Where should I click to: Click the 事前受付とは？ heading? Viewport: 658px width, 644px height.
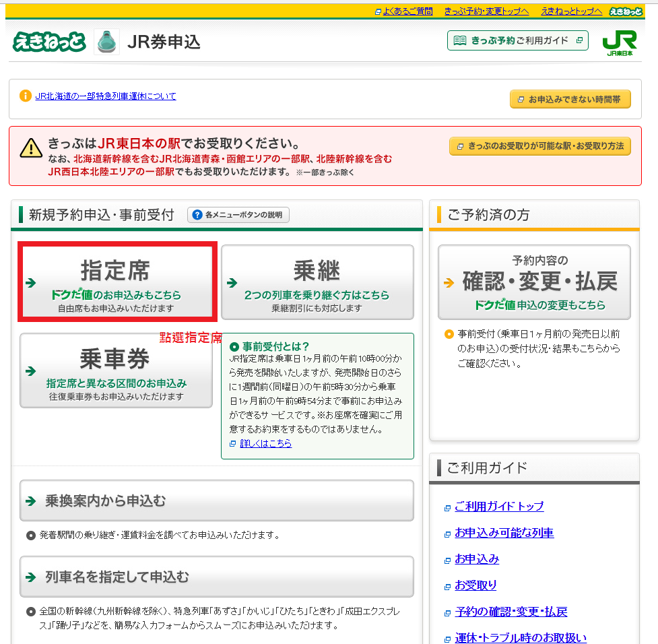(275, 346)
